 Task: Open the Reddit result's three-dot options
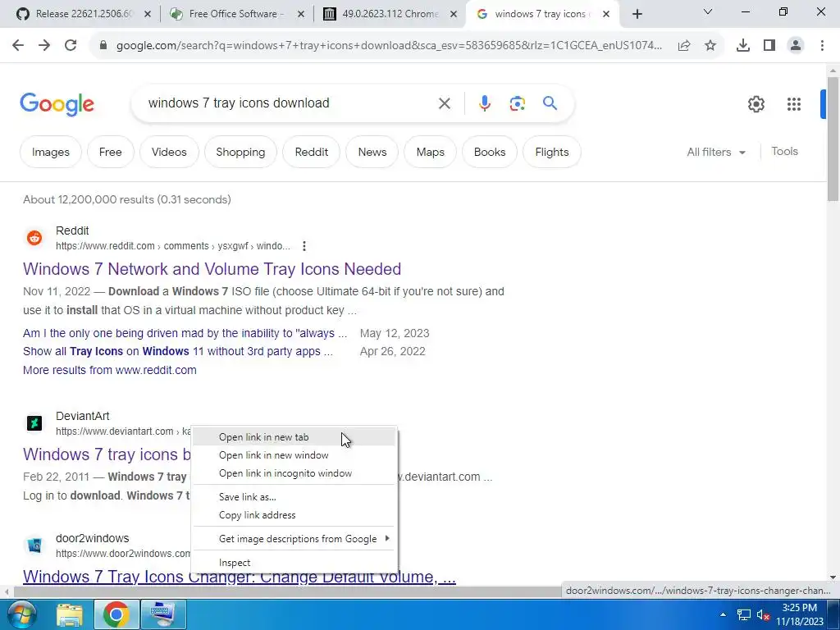(304, 246)
